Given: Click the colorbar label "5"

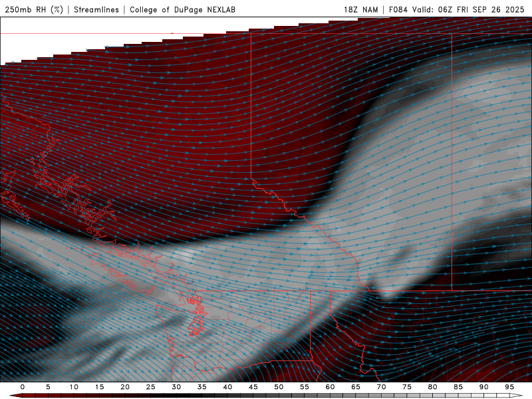Looking at the screenshot, I should coord(48,387).
